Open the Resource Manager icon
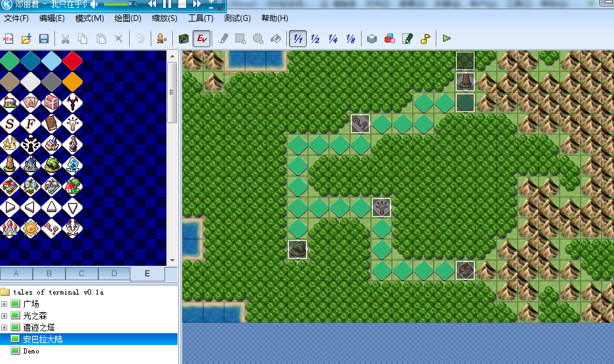Image resolution: width=614 pixels, height=364 pixels. click(390, 39)
